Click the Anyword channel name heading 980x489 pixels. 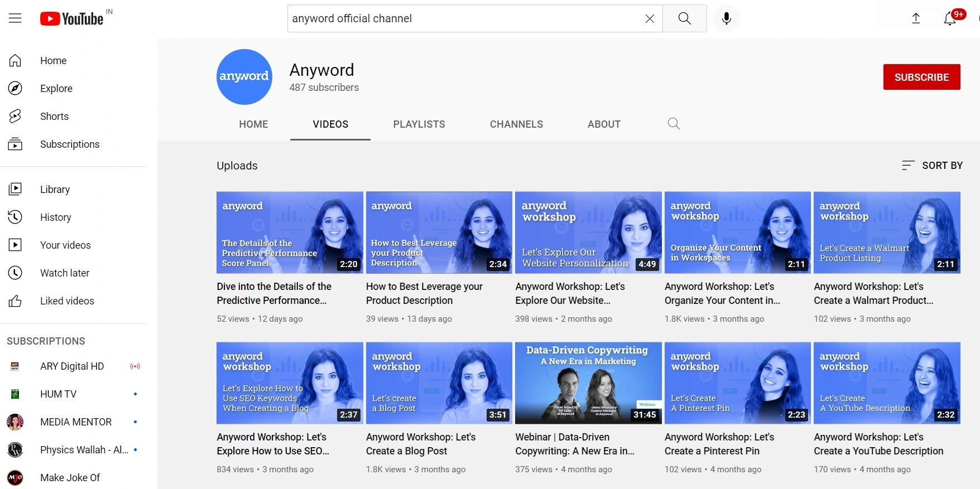(321, 70)
